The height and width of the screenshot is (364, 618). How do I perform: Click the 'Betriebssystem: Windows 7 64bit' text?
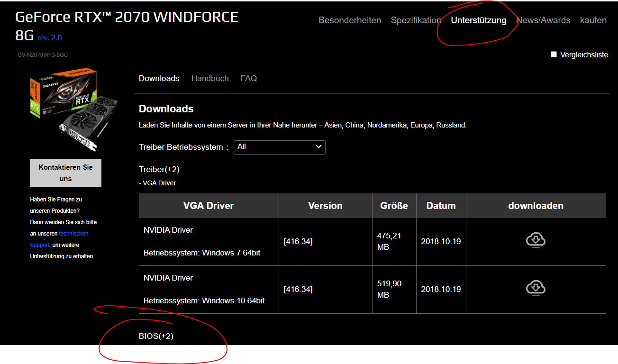pyautogui.click(x=202, y=253)
